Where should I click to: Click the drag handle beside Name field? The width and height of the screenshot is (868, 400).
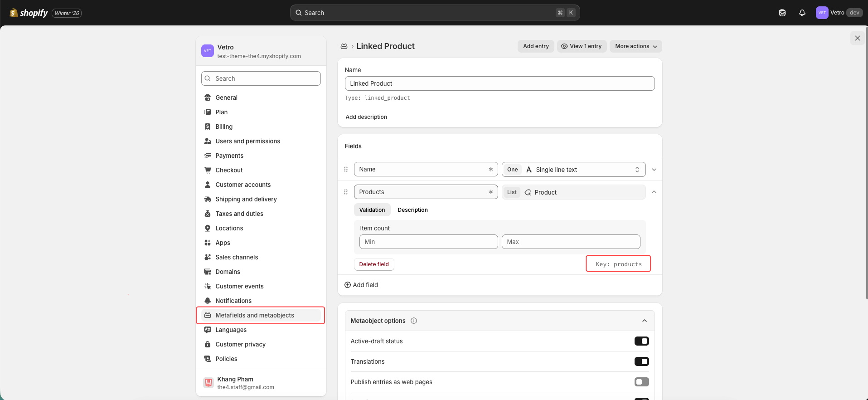tap(346, 169)
